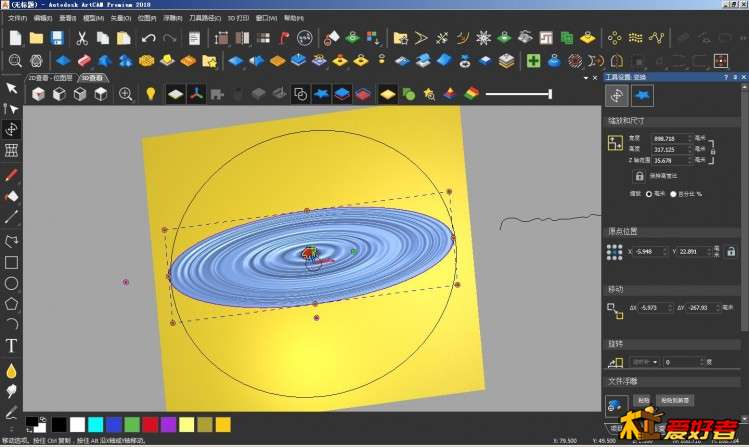Pick the cyan color swatch in palette

[x=95, y=425]
